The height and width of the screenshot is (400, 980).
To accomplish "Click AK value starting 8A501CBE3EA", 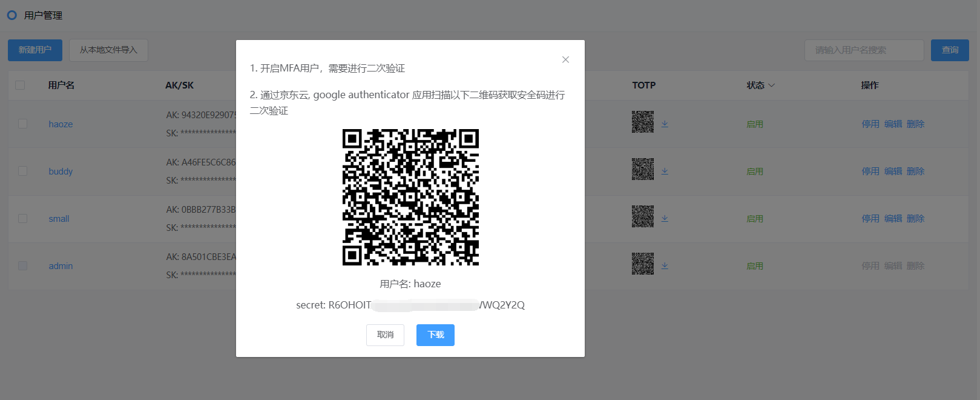I will point(201,256).
